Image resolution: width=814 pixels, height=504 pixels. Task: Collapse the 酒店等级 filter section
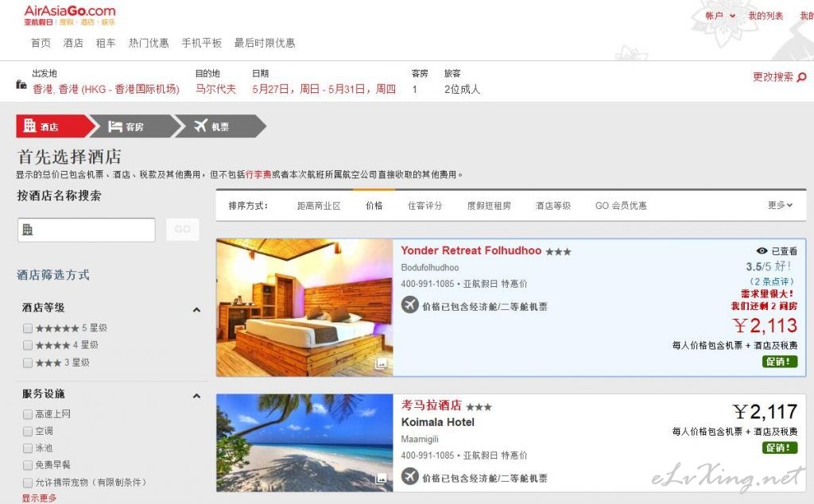197,310
